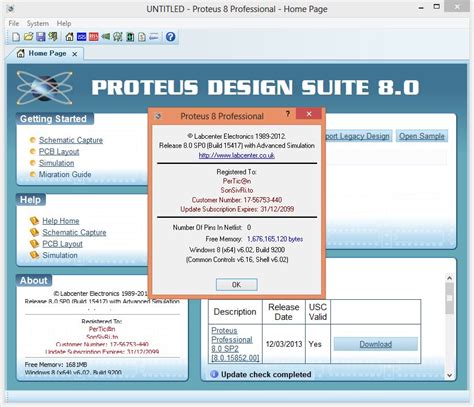Viewport: 474px width, 407px height.
Task: Open Help section Schematic Capture link
Action: (74, 232)
